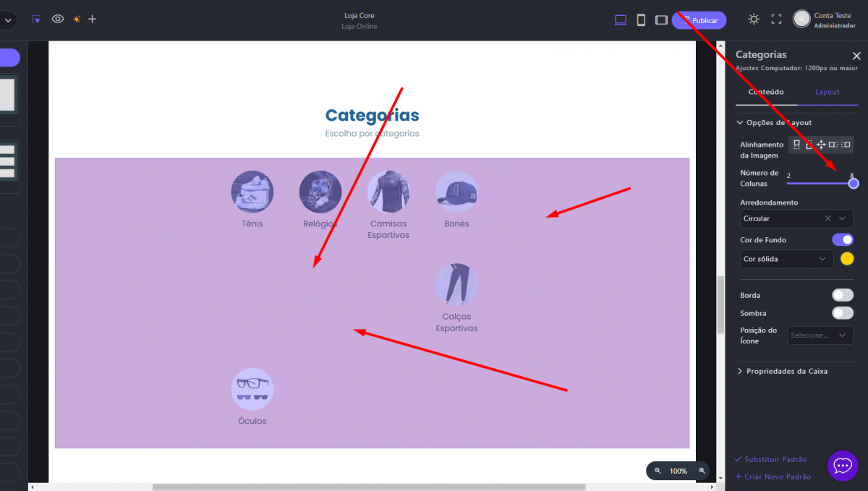Open the Posição do Ícone dropdown
This screenshot has height=491, width=868.
tap(820, 336)
